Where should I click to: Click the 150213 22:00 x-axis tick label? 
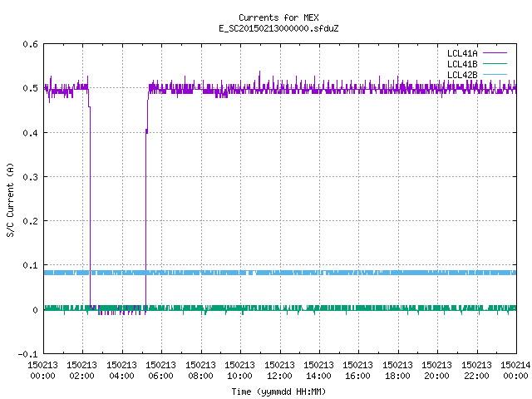point(476,370)
